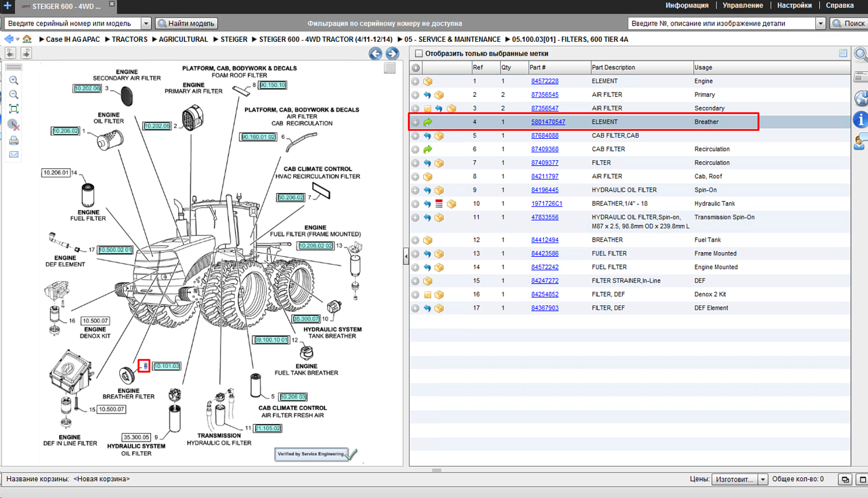Open the serial number or model dropdown arrow
This screenshot has height=498, width=868.
click(146, 24)
